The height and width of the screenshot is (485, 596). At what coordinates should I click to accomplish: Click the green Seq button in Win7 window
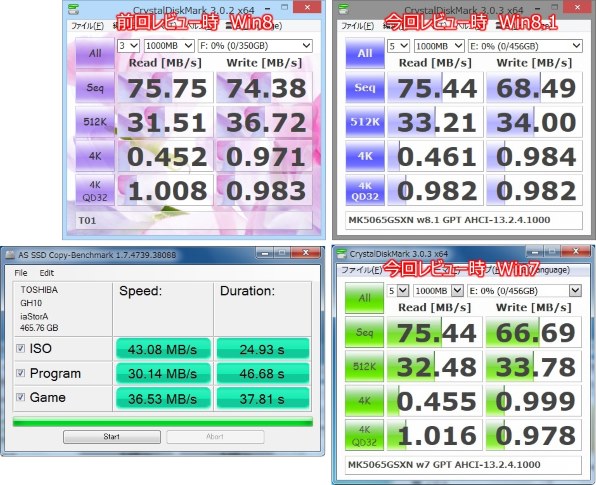click(x=364, y=333)
